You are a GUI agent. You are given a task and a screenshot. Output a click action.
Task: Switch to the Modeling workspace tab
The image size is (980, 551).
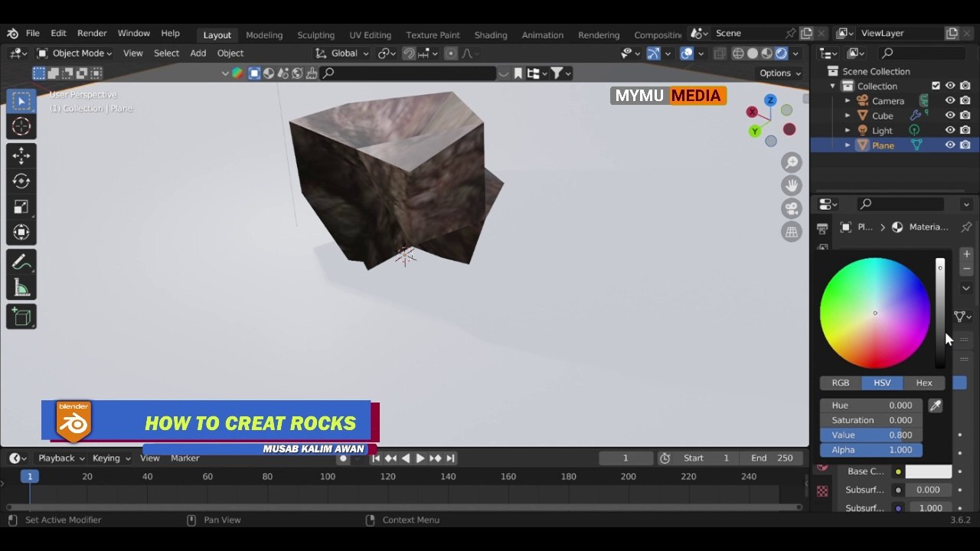tap(264, 34)
